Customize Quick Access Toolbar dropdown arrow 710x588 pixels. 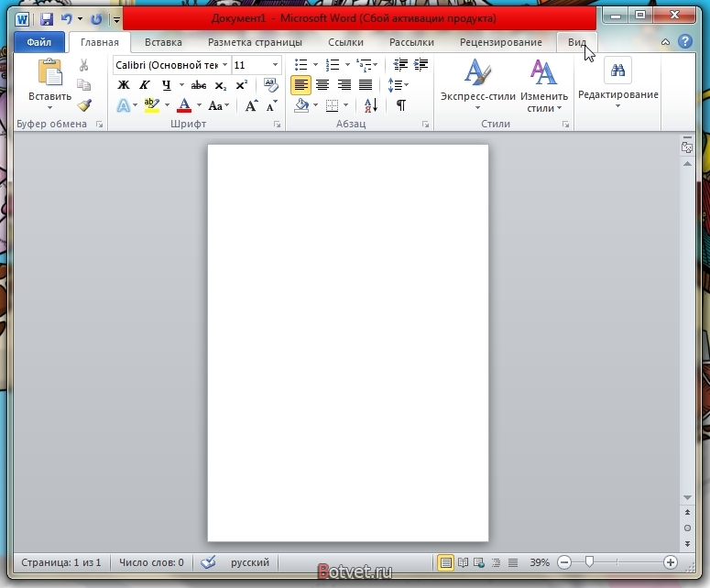pos(116,19)
